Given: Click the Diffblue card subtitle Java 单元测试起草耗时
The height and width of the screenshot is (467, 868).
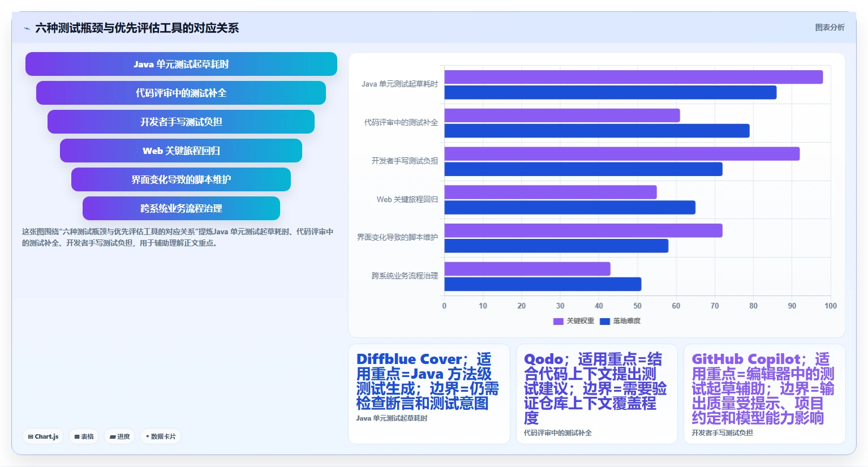Looking at the screenshot, I should tap(392, 418).
